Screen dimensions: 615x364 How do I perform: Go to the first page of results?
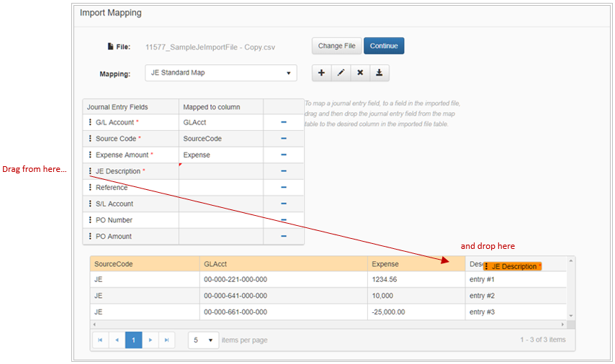point(101,340)
